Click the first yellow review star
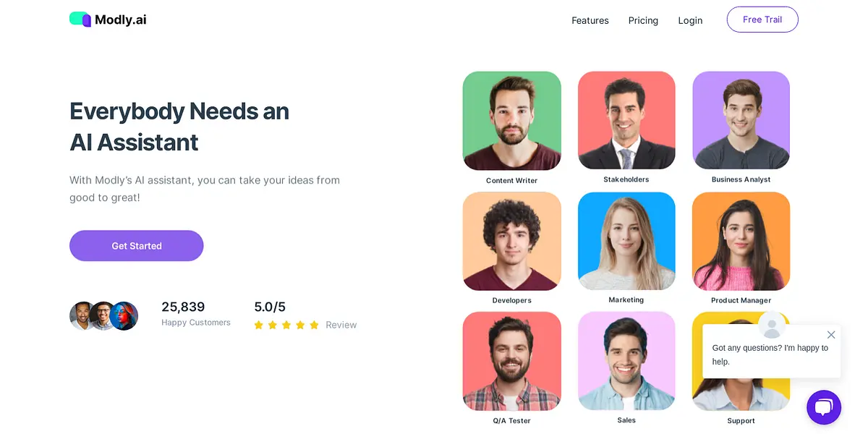The image size is (868, 434). click(x=259, y=325)
